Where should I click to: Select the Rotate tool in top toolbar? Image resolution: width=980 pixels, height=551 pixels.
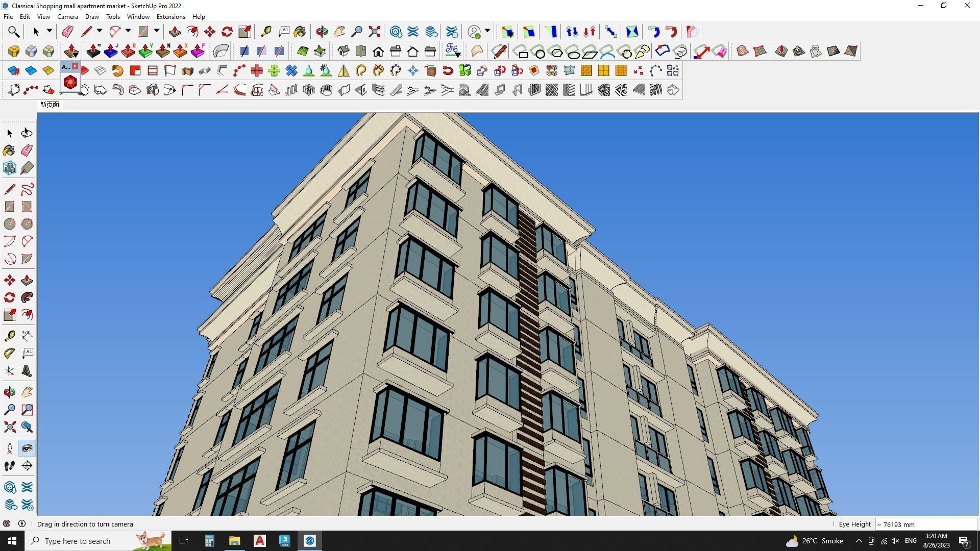(x=227, y=32)
